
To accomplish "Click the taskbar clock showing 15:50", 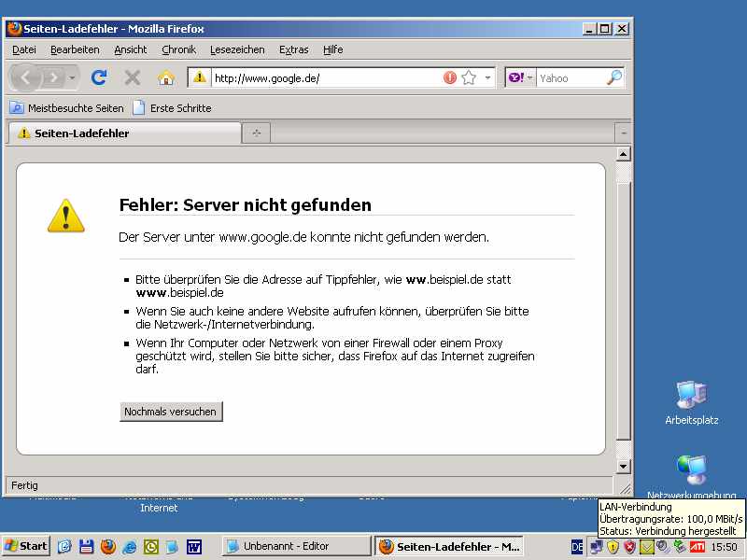I will 725,547.
